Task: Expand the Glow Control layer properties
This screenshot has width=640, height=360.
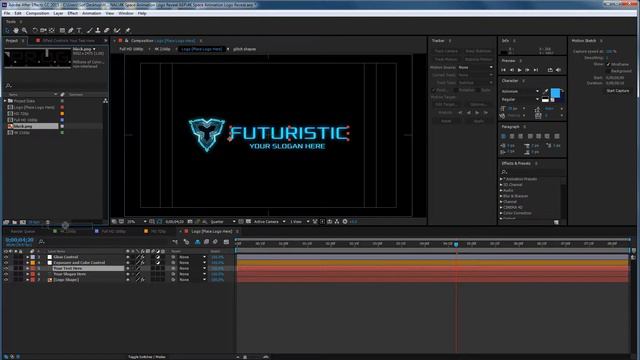Action: tap(27, 257)
